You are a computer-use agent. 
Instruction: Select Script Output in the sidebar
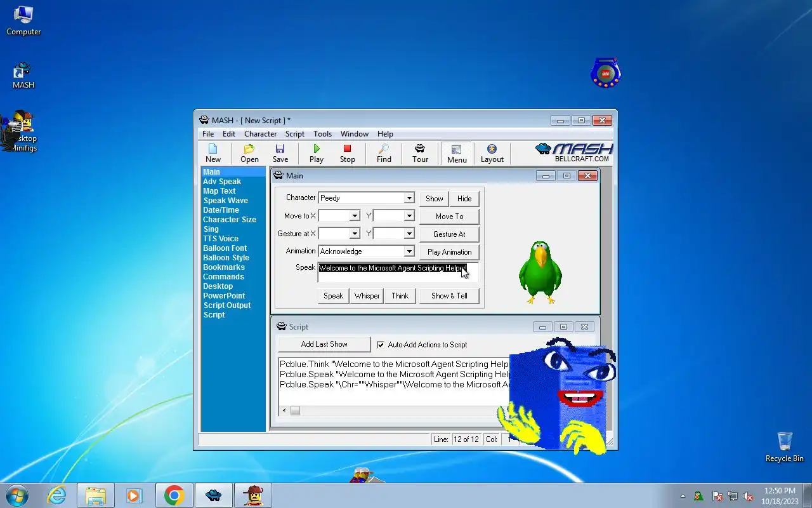[227, 305]
